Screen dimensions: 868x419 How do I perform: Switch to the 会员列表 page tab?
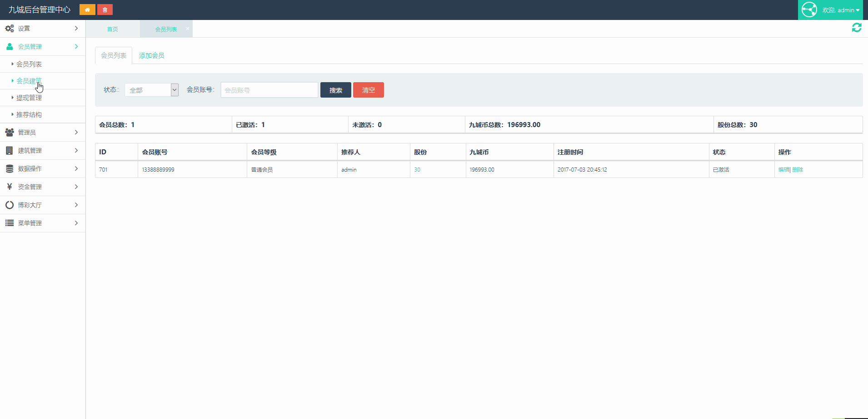pyautogui.click(x=166, y=29)
